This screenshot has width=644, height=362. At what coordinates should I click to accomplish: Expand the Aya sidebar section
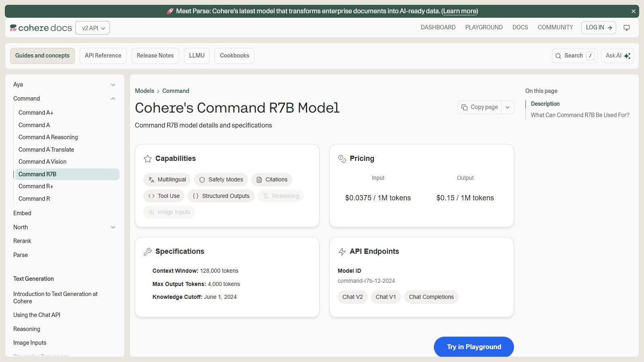click(113, 85)
